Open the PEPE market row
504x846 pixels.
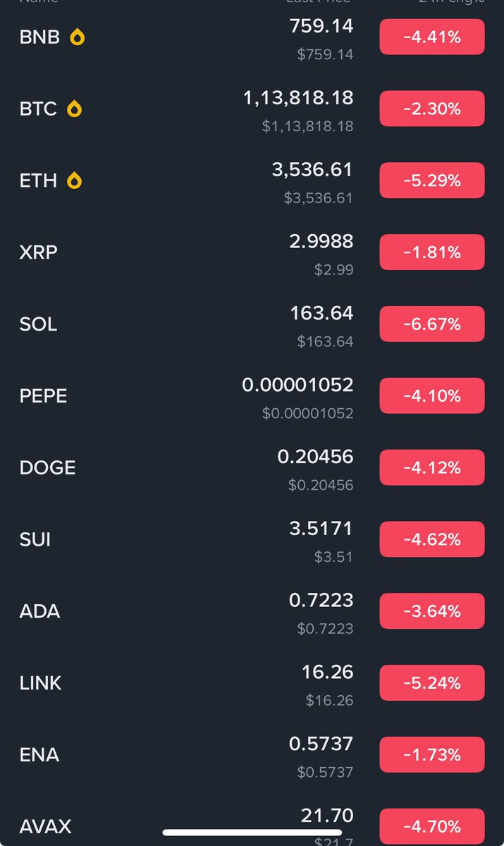point(252,396)
